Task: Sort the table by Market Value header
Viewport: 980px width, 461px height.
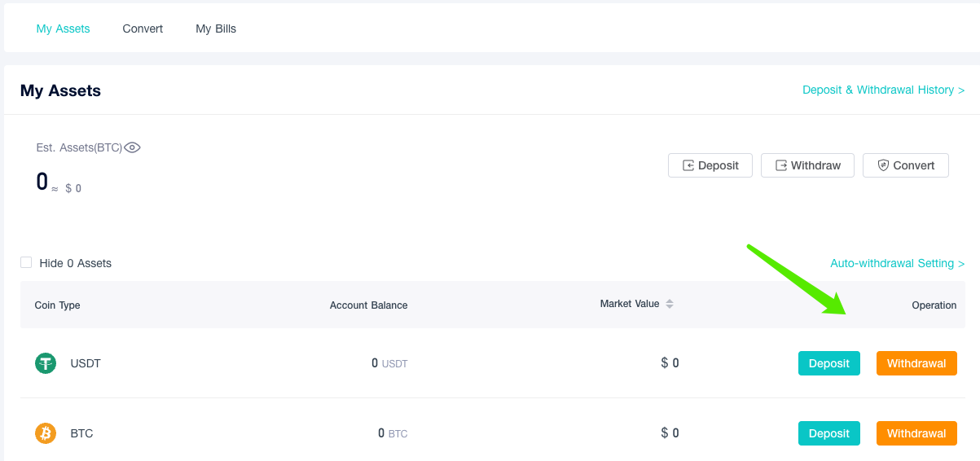Action: point(630,304)
